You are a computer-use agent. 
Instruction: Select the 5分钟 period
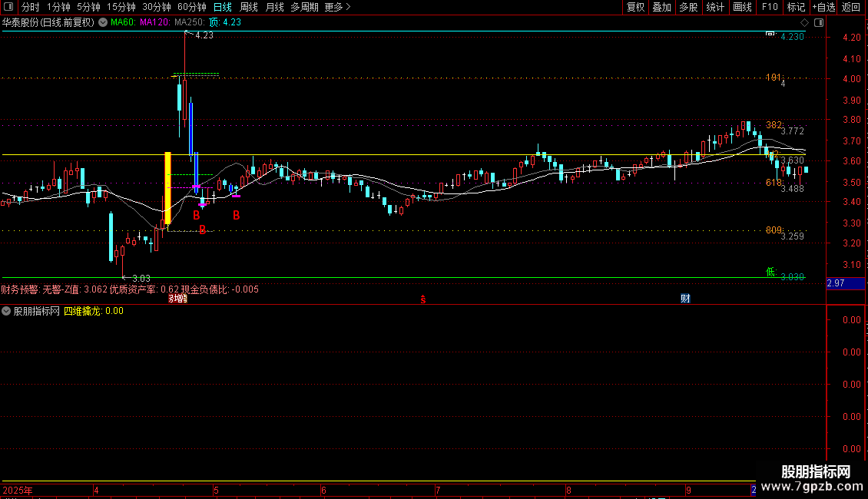click(88, 7)
